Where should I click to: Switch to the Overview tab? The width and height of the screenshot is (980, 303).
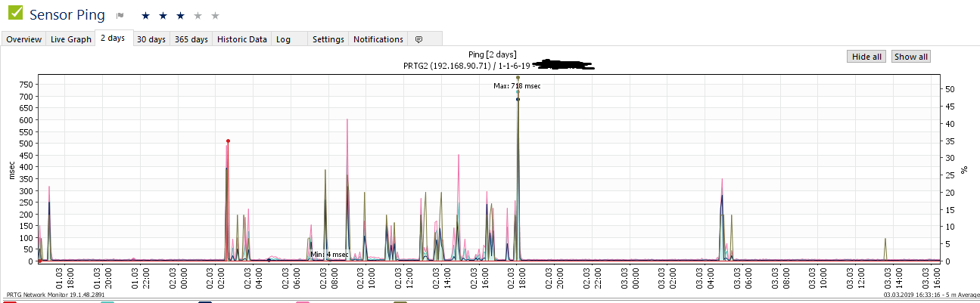[24, 39]
